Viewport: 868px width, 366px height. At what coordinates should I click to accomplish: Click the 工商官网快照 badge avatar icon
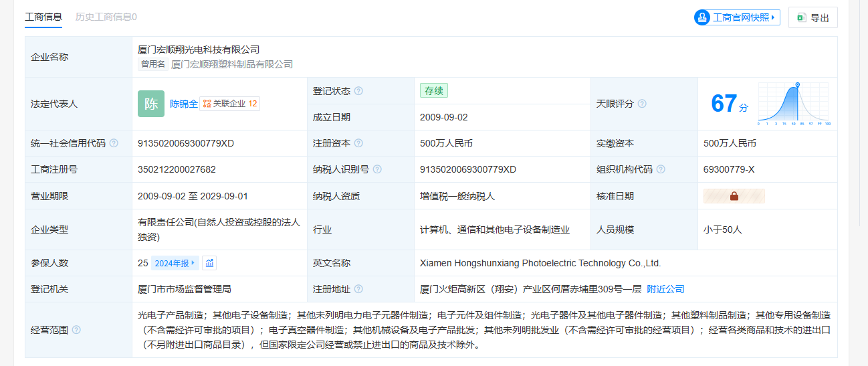click(x=702, y=17)
